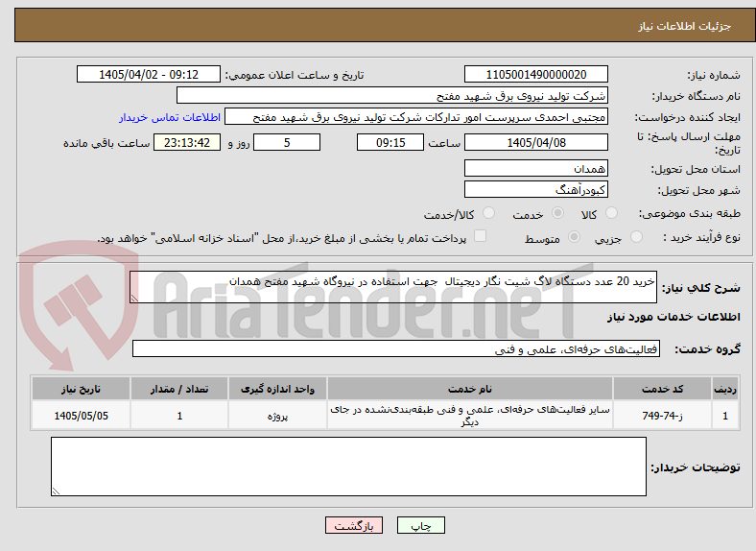The height and width of the screenshot is (551, 756).
Task: Click the delivery province field همدان
Action: pos(535,168)
